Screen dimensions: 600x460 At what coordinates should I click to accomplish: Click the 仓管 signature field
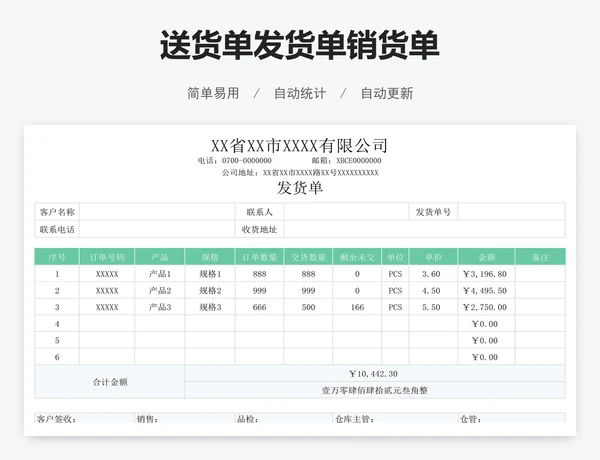click(x=512, y=418)
